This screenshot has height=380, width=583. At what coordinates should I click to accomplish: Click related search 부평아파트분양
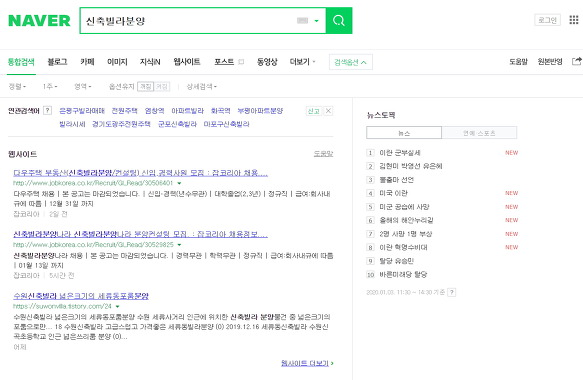(260, 111)
